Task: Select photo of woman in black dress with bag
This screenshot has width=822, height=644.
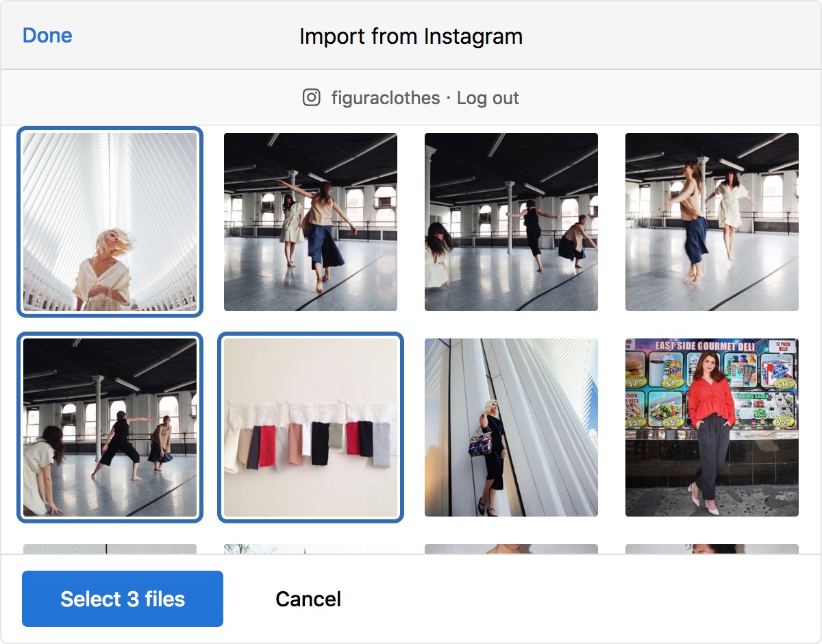Action: click(x=511, y=428)
